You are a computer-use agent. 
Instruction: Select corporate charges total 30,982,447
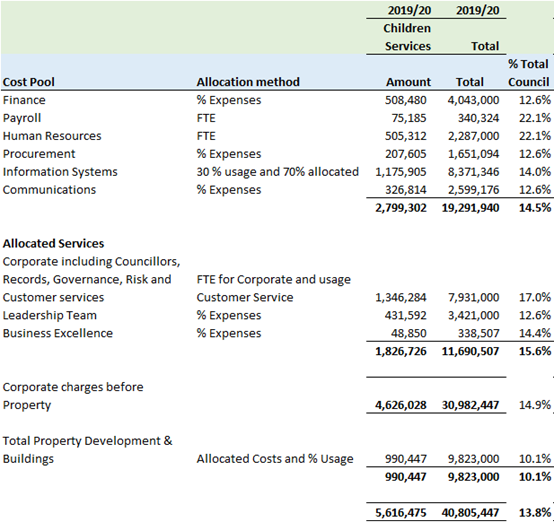[x=470, y=405]
